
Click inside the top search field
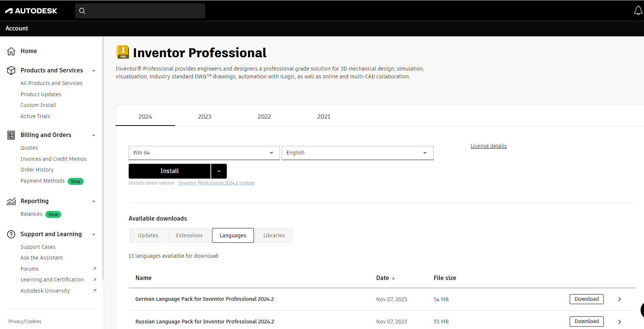tap(140, 11)
